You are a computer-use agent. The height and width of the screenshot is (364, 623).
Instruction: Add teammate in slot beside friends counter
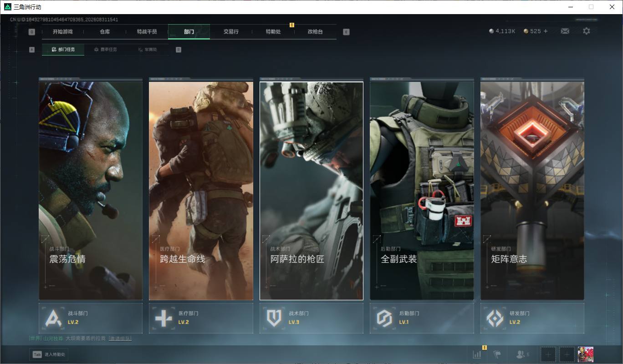tap(548, 354)
